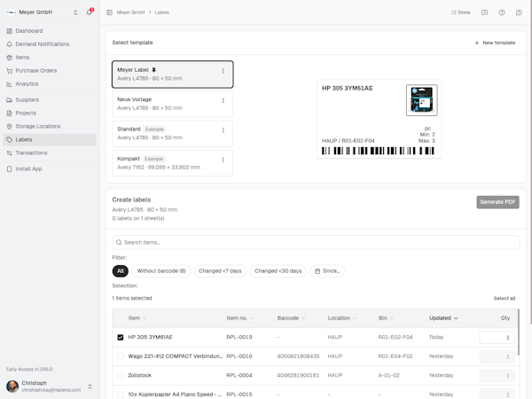Click the HP cartridge image in label preview
The height and width of the screenshot is (399, 532).
[422, 100]
